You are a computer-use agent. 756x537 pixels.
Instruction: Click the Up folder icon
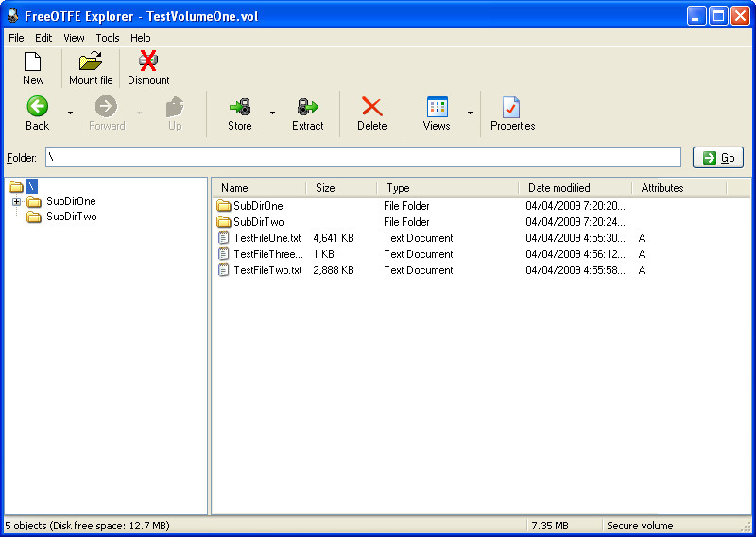(175, 107)
